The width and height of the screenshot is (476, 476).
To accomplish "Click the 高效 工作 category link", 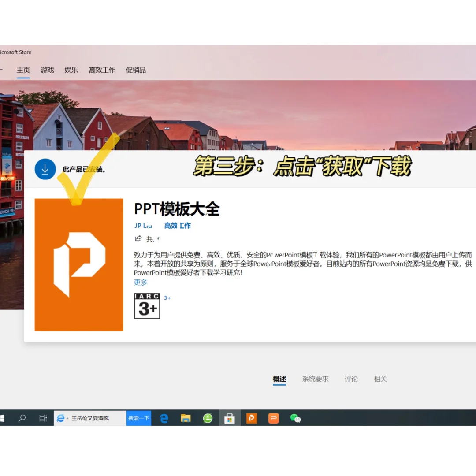I will point(178,225).
